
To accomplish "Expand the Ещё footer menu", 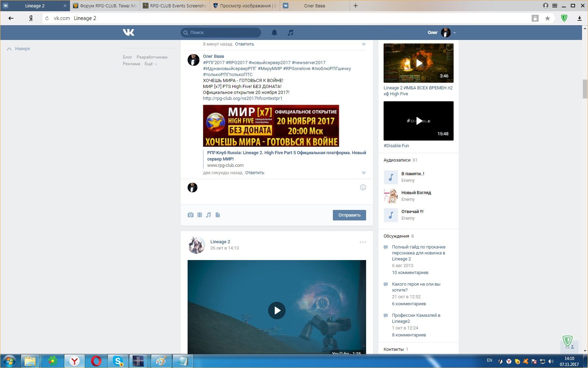I will 151,64.
